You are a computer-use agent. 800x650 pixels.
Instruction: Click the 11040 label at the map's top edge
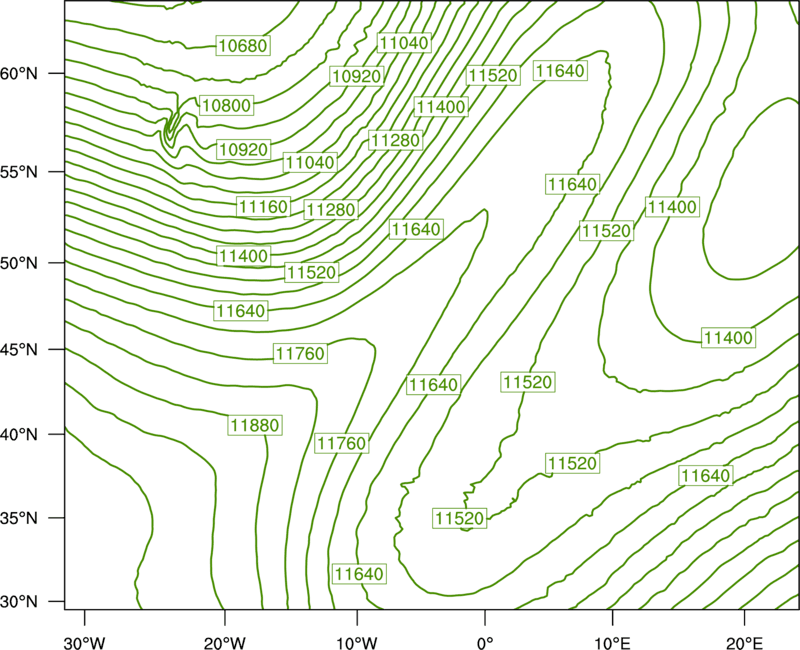point(405,43)
